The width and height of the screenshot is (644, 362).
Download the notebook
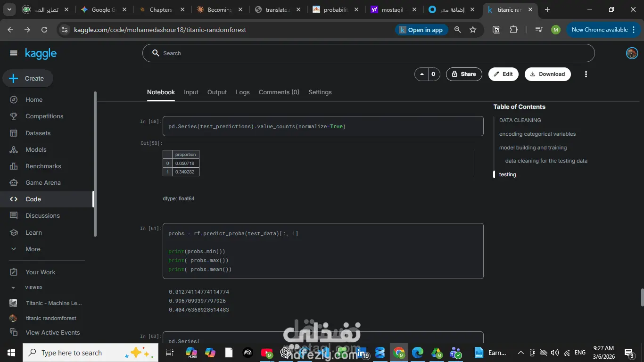coord(548,74)
